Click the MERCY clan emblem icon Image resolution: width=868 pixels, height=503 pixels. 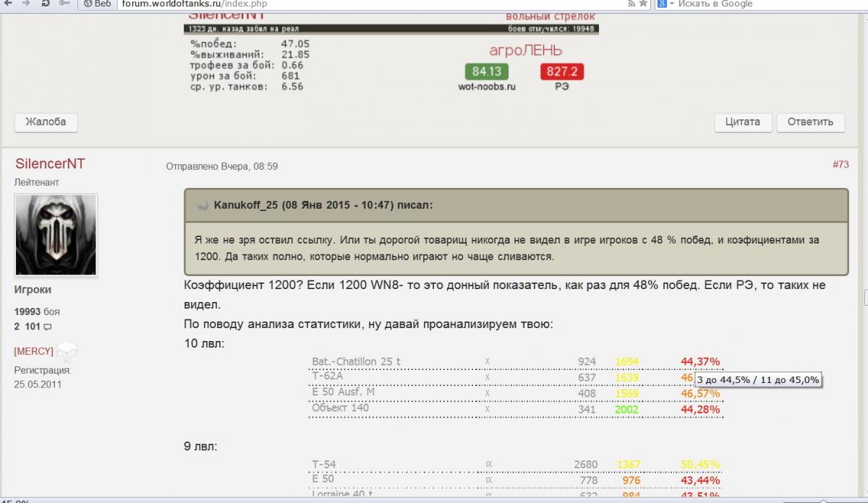67,352
